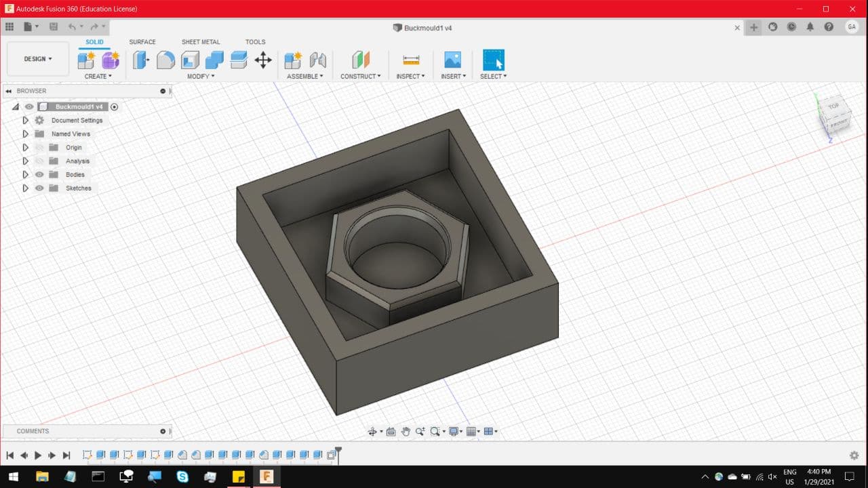Expand the Bodies folder node
The image size is (868, 488).
(26, 174)
